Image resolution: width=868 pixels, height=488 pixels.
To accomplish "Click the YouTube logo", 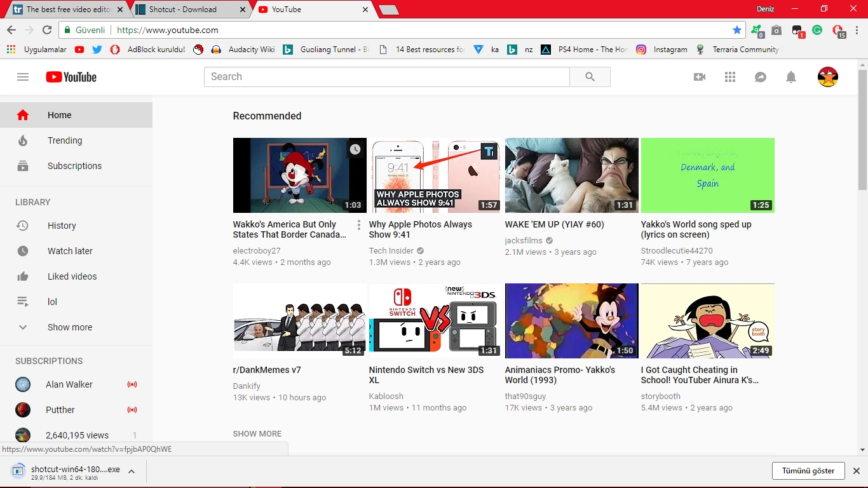I will 71,77.
